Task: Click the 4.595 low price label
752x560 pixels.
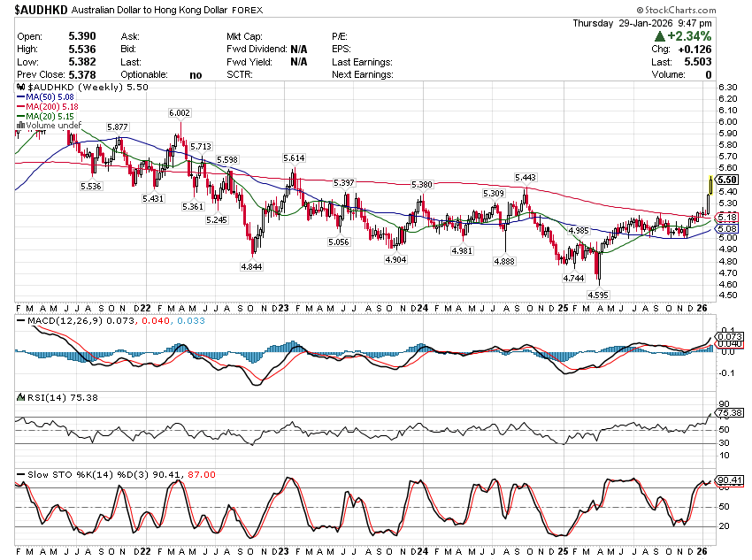Action: coord(599,294)
